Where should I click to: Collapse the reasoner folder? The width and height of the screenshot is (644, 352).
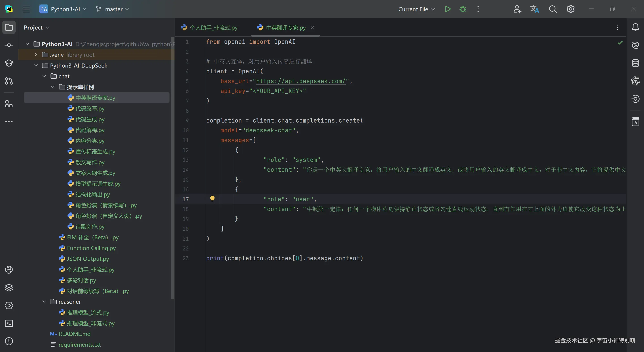(x=44, y=302)
